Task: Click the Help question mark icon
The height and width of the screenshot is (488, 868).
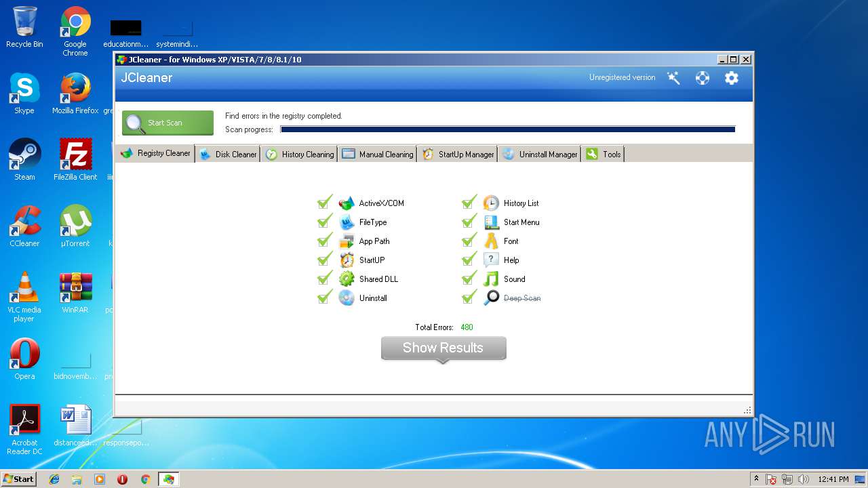Action: click(x=491, y=260)
